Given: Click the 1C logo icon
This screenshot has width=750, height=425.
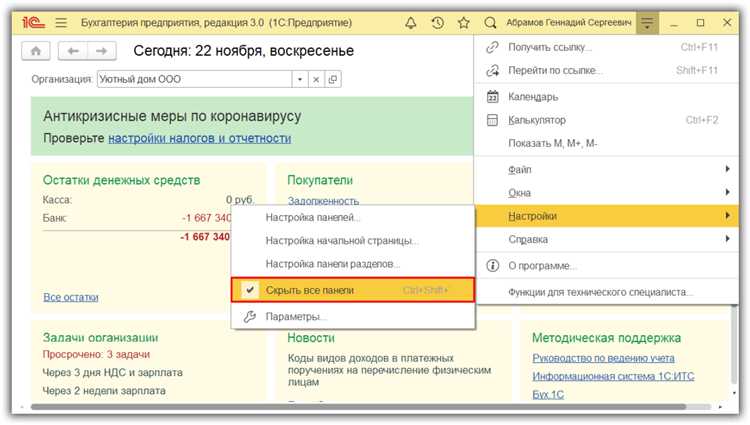Looking at the screenshot, I should pyautogui.click(x=34, y=22).
